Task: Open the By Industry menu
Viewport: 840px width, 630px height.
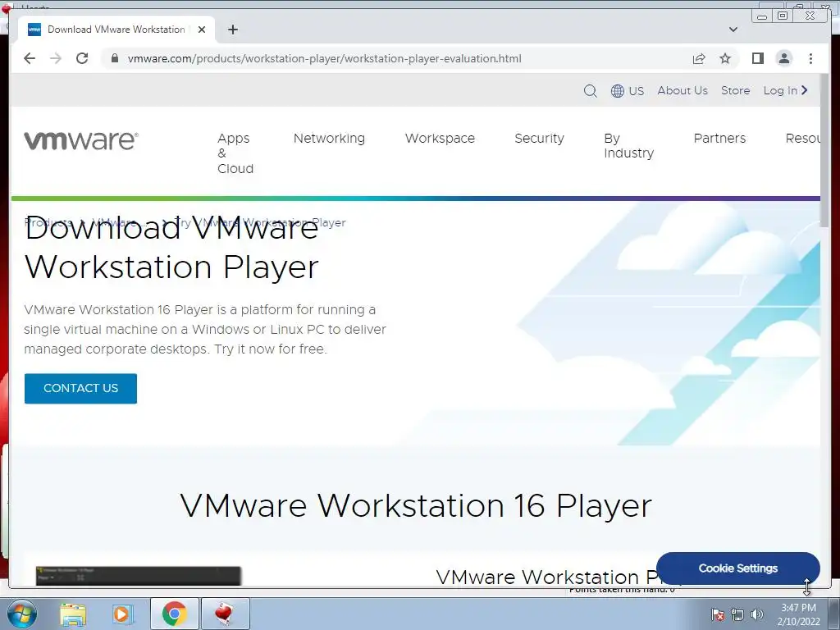Action: coord(628,146)
